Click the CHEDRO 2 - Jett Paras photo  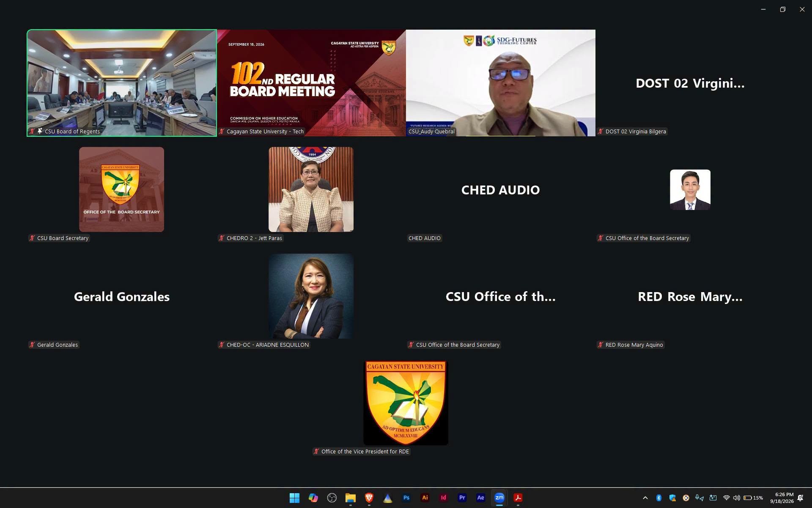click(311, 189)
